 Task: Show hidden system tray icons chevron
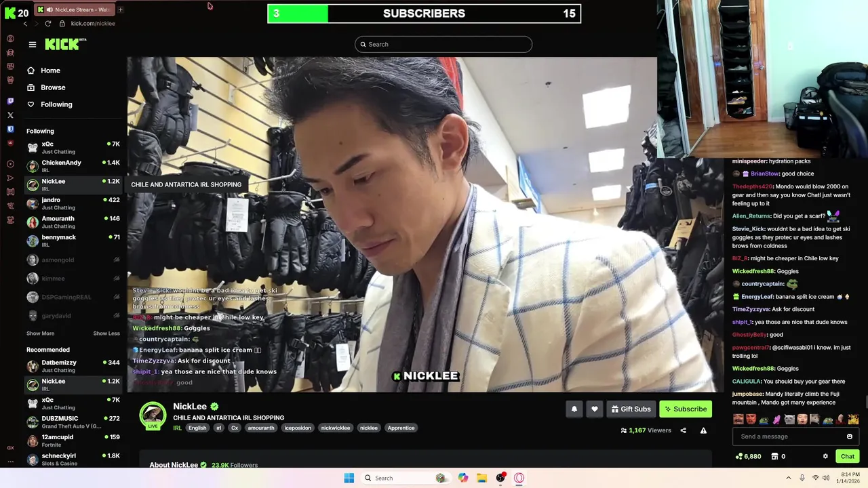(x=789, y=478)
